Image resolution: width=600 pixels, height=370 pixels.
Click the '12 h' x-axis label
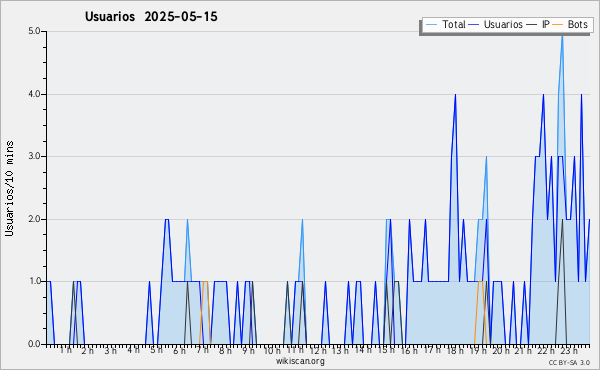tap(318, 350)
